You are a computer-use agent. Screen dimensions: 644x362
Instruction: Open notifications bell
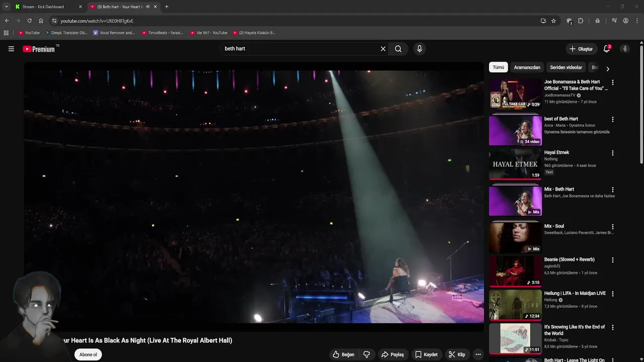click(607, 49)
